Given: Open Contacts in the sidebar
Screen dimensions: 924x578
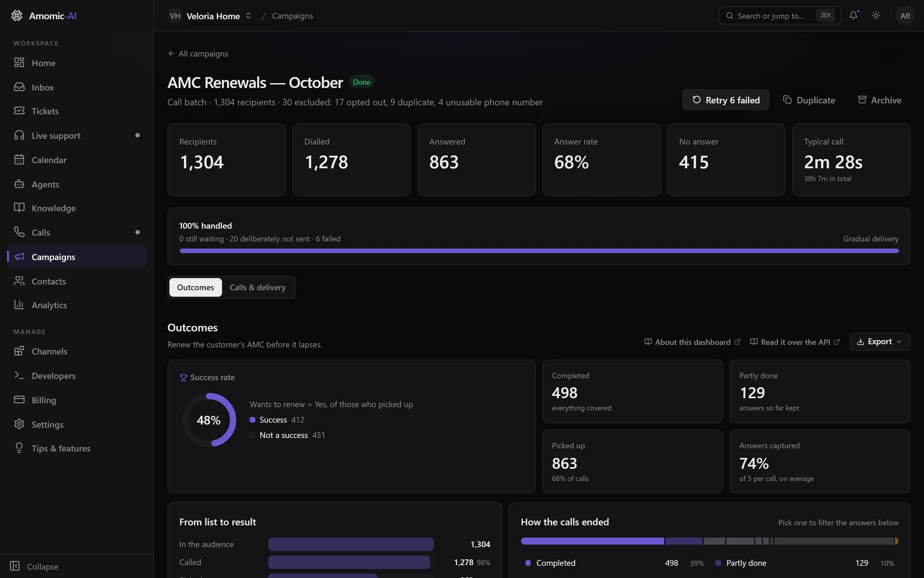Looking at the screenshot, I should 77,281.
